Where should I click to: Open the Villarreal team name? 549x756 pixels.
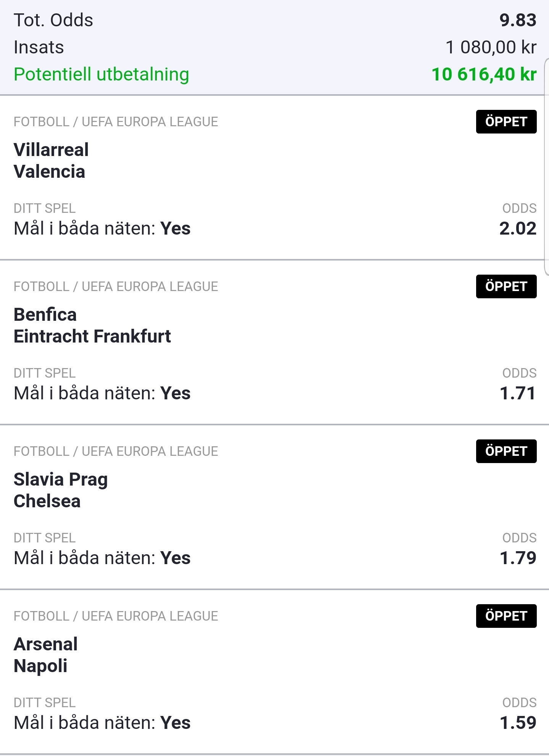(x=51, y=150)
